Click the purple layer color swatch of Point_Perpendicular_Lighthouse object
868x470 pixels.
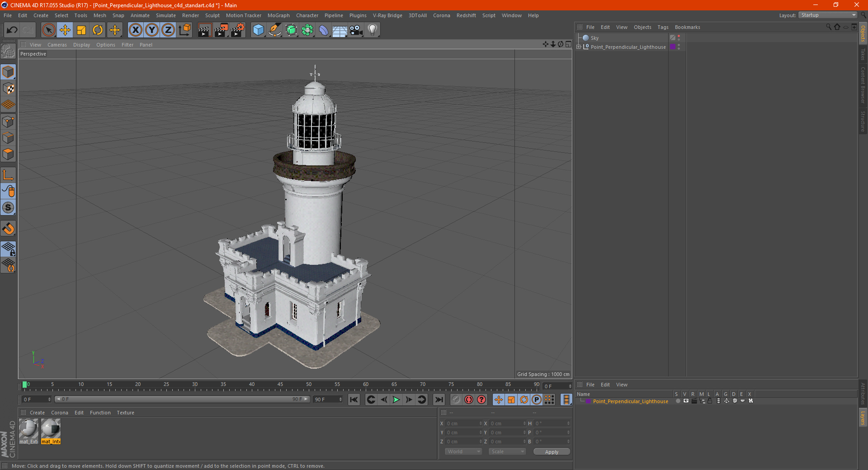pyautogui.click(x=673, y=47)
